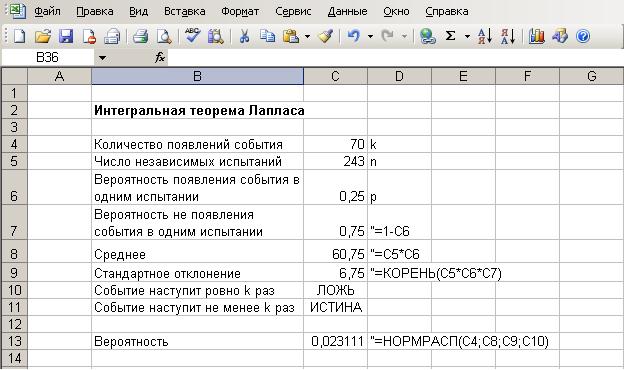Undo the last action arrow icon
Viewport: 624px width, 370px height.
(x=354, y=36)
